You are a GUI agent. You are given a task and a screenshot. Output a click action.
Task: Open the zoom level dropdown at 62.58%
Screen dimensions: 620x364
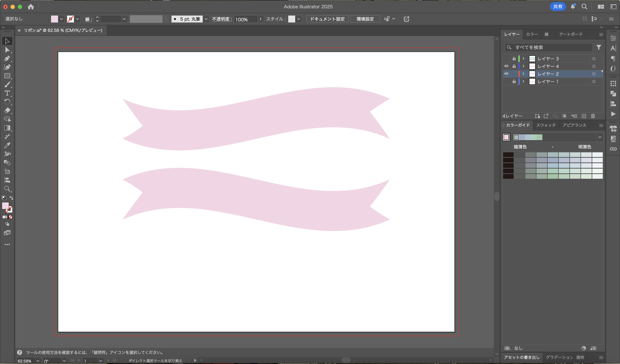pos(38,361)
